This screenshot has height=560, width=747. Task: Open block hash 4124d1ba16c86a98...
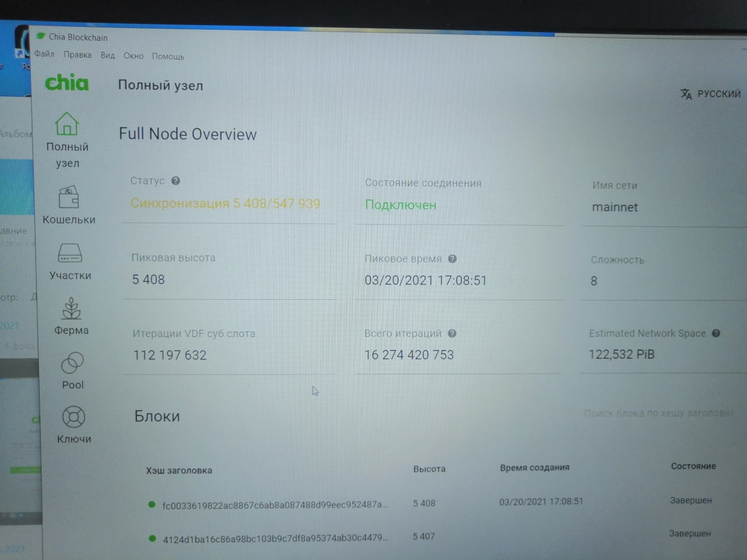(275, 538)
